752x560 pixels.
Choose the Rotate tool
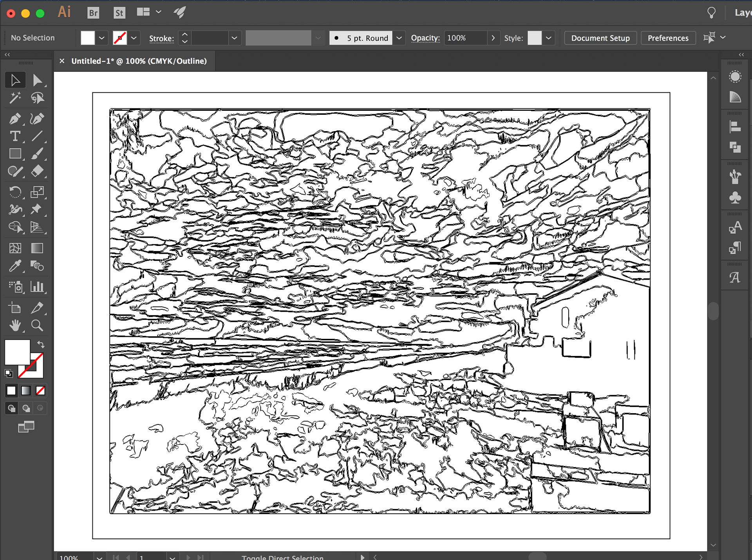pyautogui.click(x=15, y=192)
